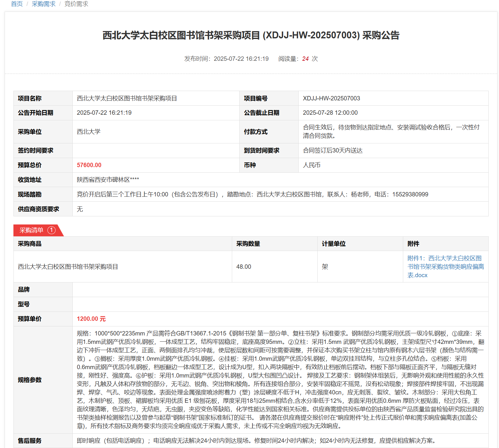Screen dimensions: 499x448
Task: Click the 采购数量 column header
Action: tap(248, 244)
